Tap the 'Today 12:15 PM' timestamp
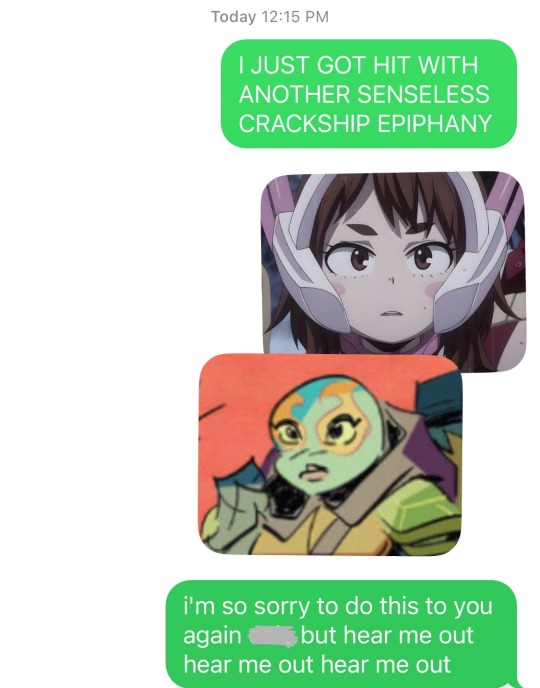Viewport: 540px width, 688px height. tap(270, 17)
